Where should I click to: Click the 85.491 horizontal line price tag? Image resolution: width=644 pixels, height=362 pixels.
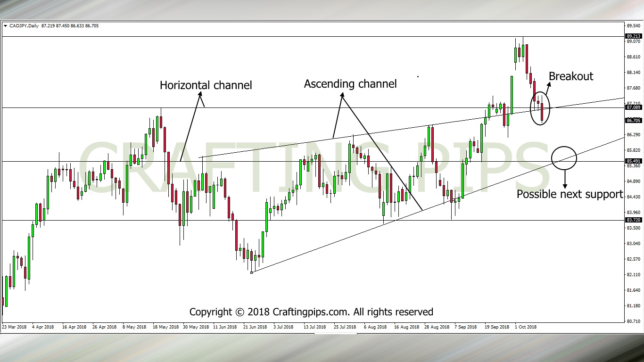tap(633, 161)
